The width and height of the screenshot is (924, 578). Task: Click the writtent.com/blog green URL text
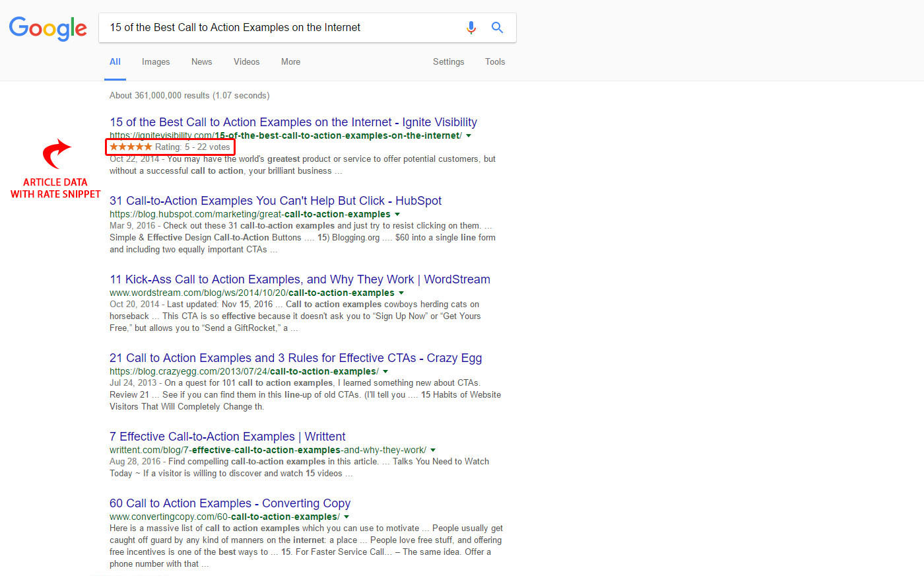268,450
